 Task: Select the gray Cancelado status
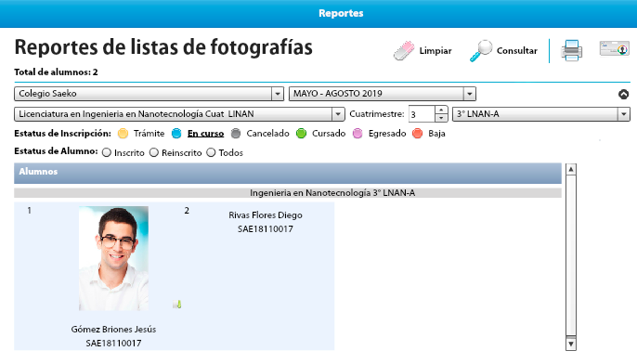pos(236,134)
